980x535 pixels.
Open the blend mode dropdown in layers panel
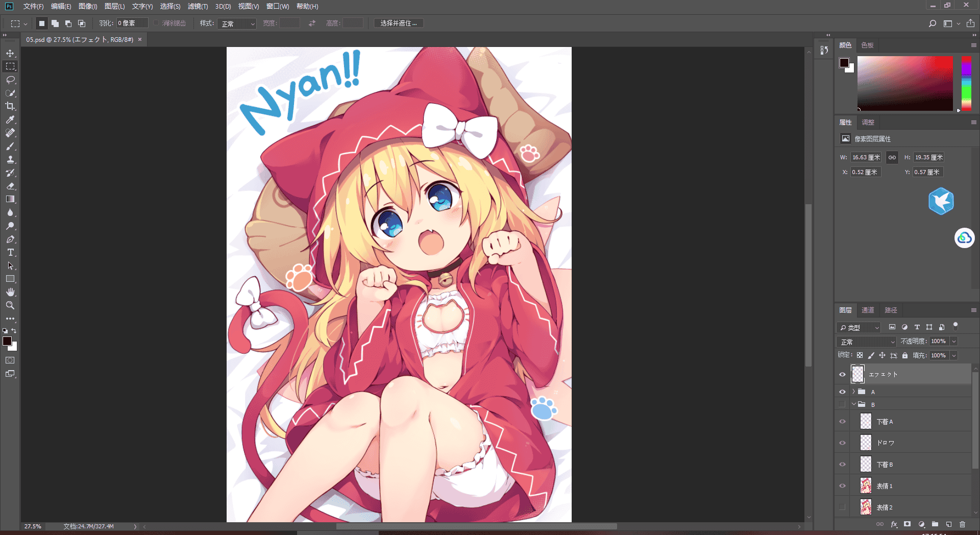coord(867,342)
